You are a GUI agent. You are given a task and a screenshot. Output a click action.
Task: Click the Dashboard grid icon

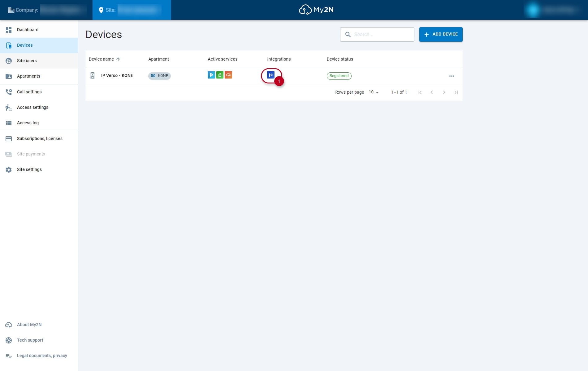point(9,30)
